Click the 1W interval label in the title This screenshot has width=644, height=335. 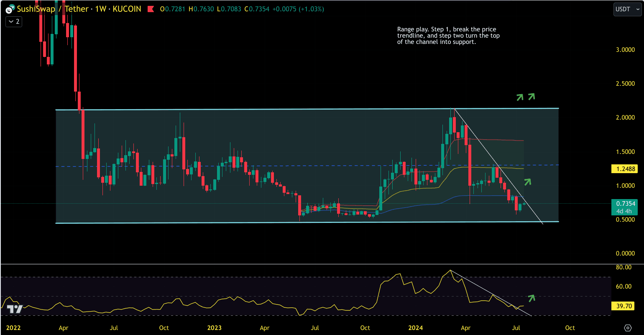101,9
